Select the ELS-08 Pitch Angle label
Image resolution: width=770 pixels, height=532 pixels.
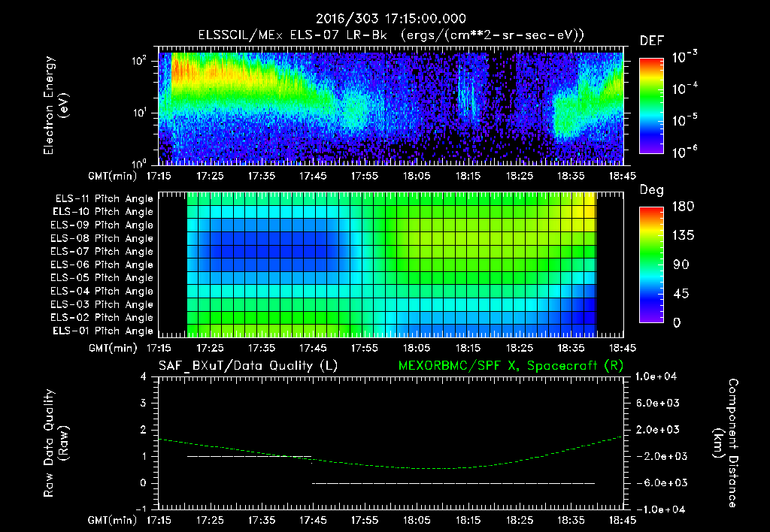(102, 238)
